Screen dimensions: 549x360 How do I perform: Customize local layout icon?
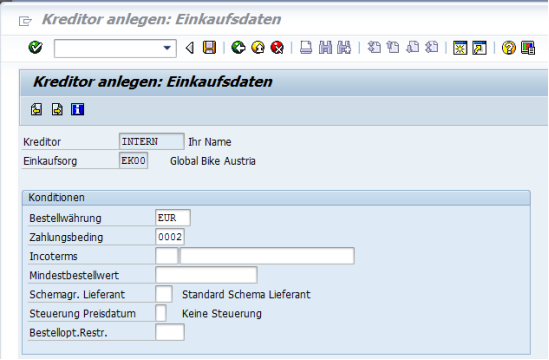pyautogui.click(x=528, y=48)
